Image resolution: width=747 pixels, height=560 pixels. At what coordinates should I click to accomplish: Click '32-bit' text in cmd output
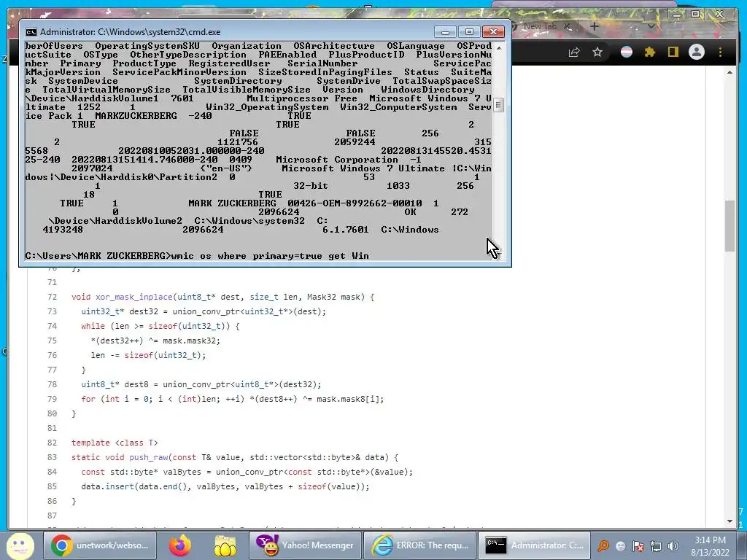click(311, 186)
